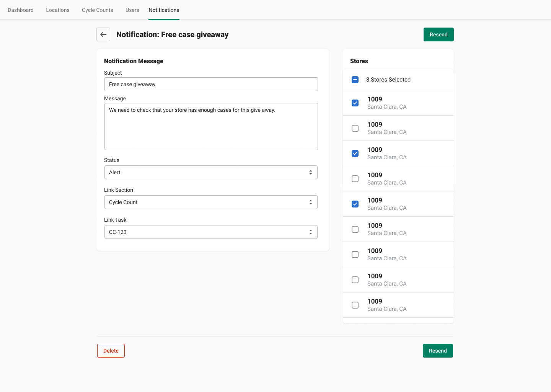Viewport: 551px width, 392px height.
Task: Toggle the '3 Stores Selected' select-all checkbox
Action: pyautogui.click(x=355, y=80)
